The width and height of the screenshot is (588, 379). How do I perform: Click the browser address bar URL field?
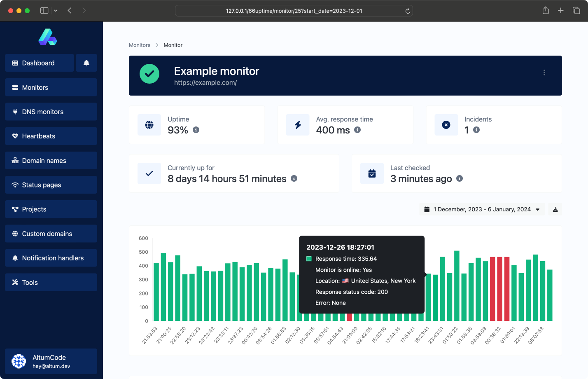coord(294,11)
